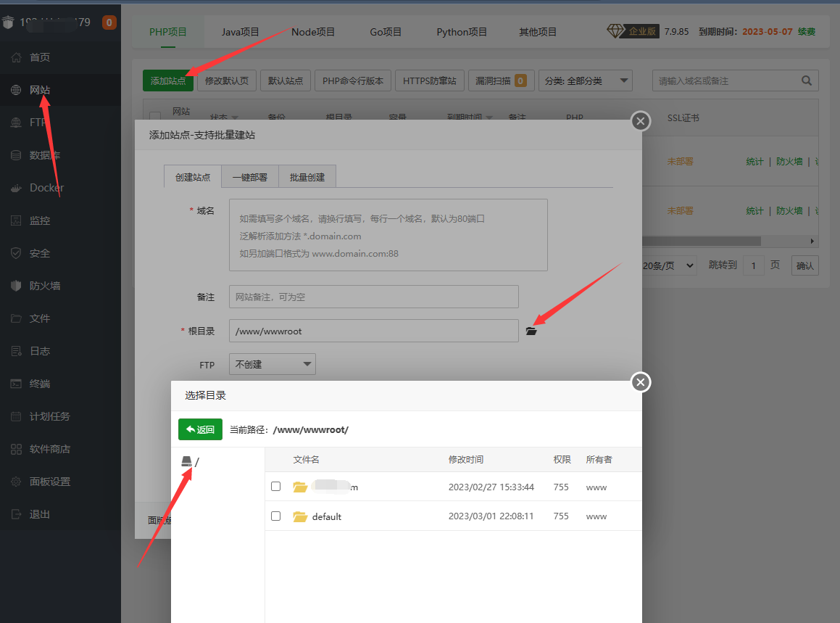This screenshot has height=623, width=840.
Task: Click the 续费 renew link
Action: pyautogui.click(x=806, y=32)
